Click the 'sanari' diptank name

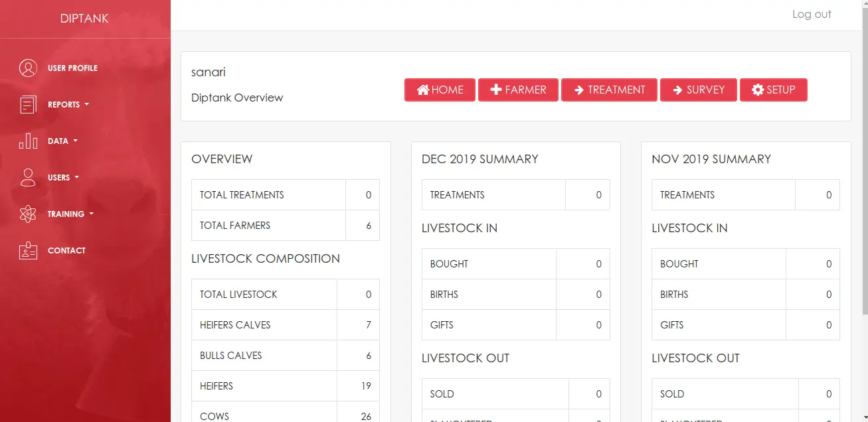pyautogui.click(x=209, y=72)
